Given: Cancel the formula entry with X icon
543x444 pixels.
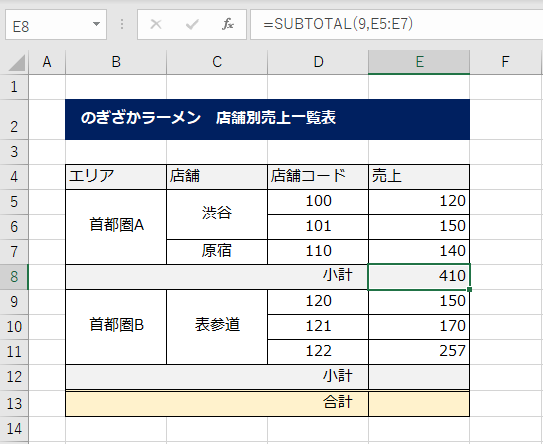Looking at the screenshot, I should click(156, 24).
